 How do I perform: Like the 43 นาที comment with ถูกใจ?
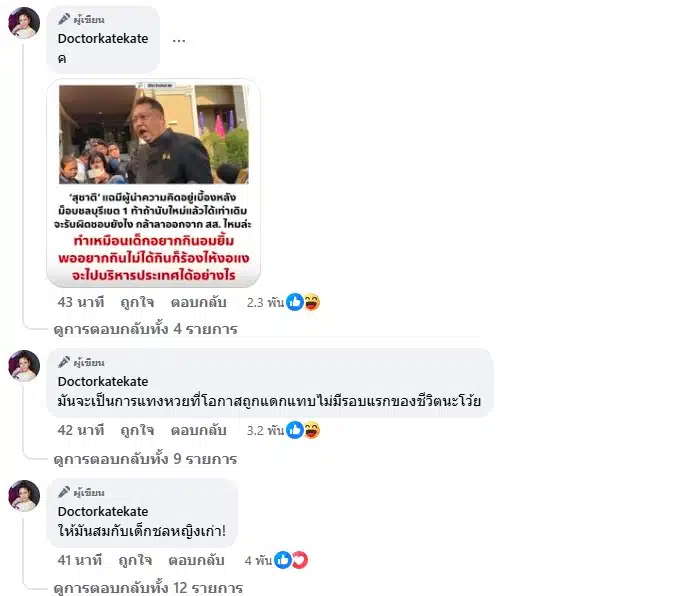click(x=137, y=302)
